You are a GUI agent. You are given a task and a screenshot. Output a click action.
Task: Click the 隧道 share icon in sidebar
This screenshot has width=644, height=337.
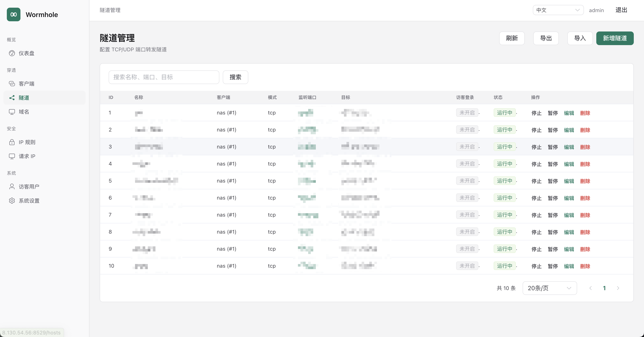[12, 98]
